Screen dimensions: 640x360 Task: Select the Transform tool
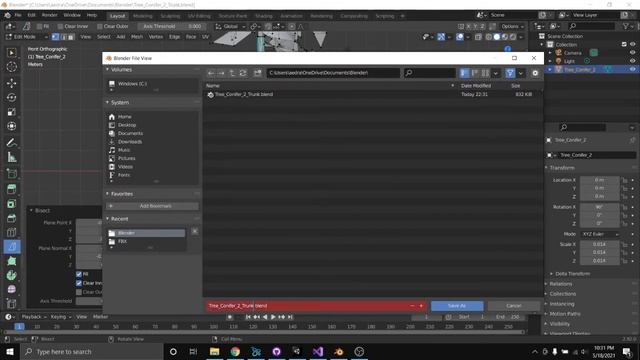[x=12, y=126]
